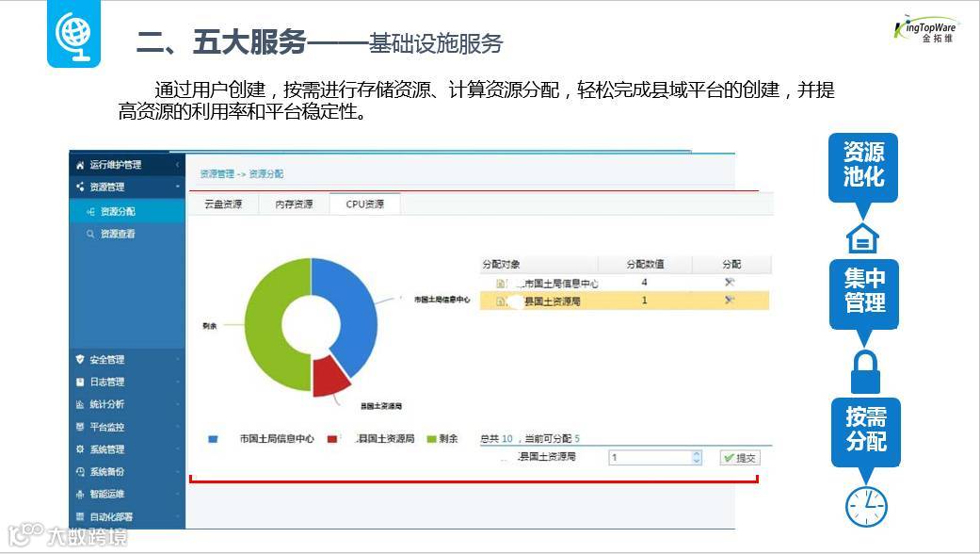Image resolution: width=980 pixels, height=554 pixels.
Task: Click allocate tool icon for 市国土局信息中心
Action: point(730,283)
